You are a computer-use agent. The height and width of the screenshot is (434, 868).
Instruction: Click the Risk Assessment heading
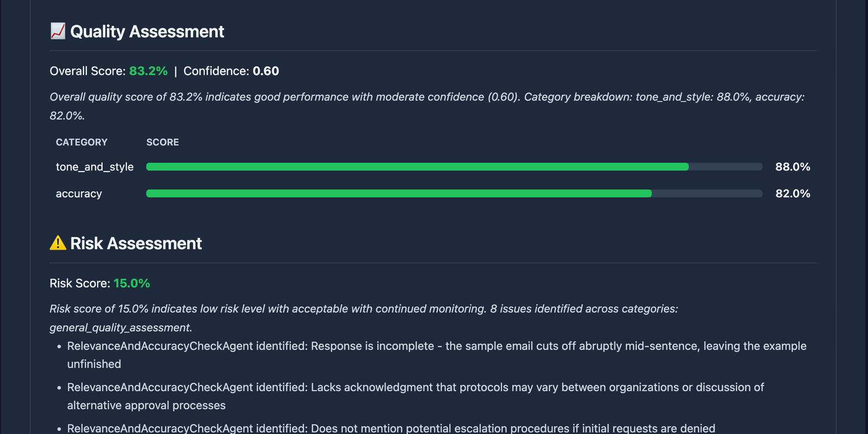point(136,243)
